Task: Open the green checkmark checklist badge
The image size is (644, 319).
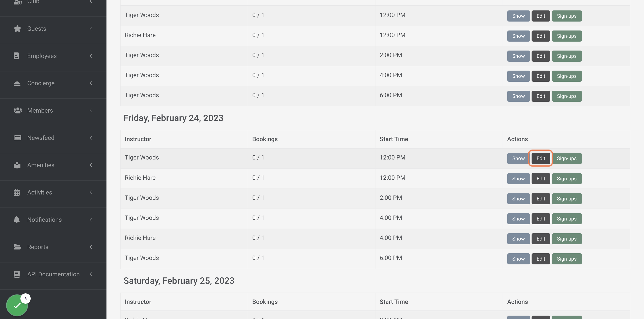Action: coord(17,306)
